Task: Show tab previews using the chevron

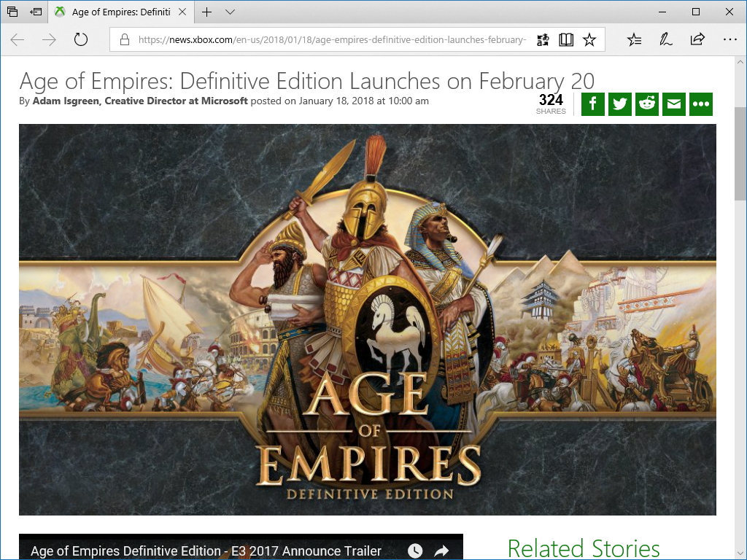Action: click(x=230, y=12)
